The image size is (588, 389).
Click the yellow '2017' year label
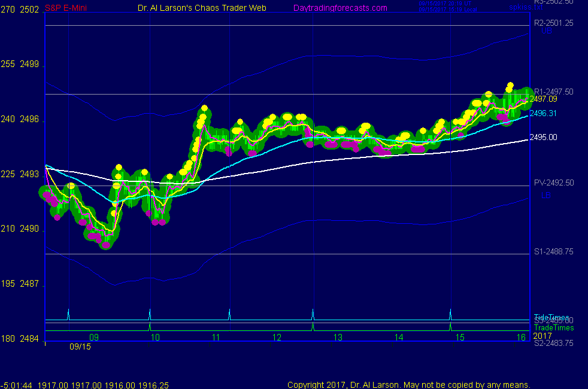pos(542,336)
